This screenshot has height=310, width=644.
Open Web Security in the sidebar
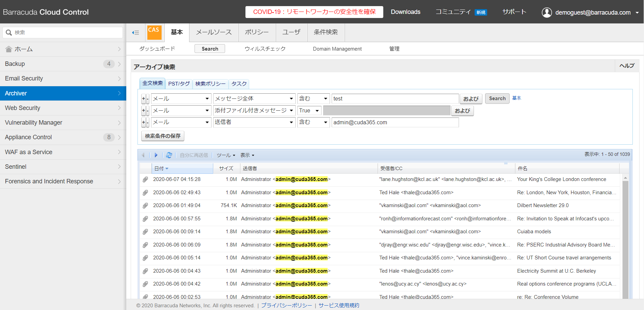pos(63,108)
